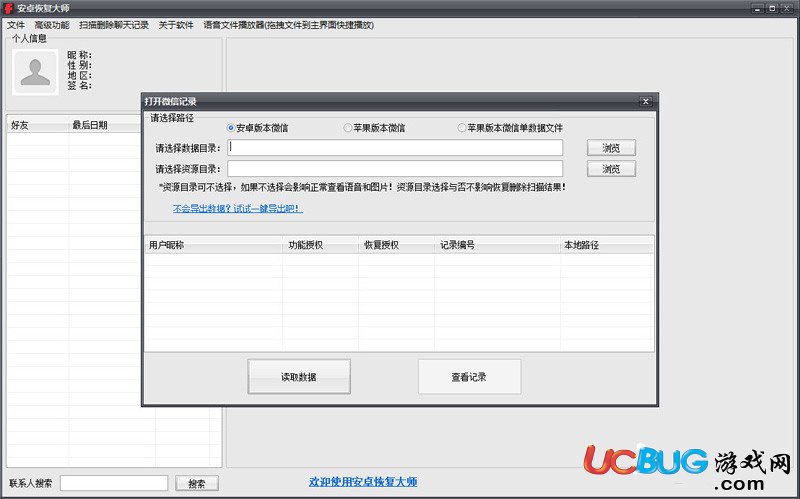Sort by the 恢复授权 column header
Image resolution: width=800 pixels, height=499 pixels.
[x=396, y=245]
